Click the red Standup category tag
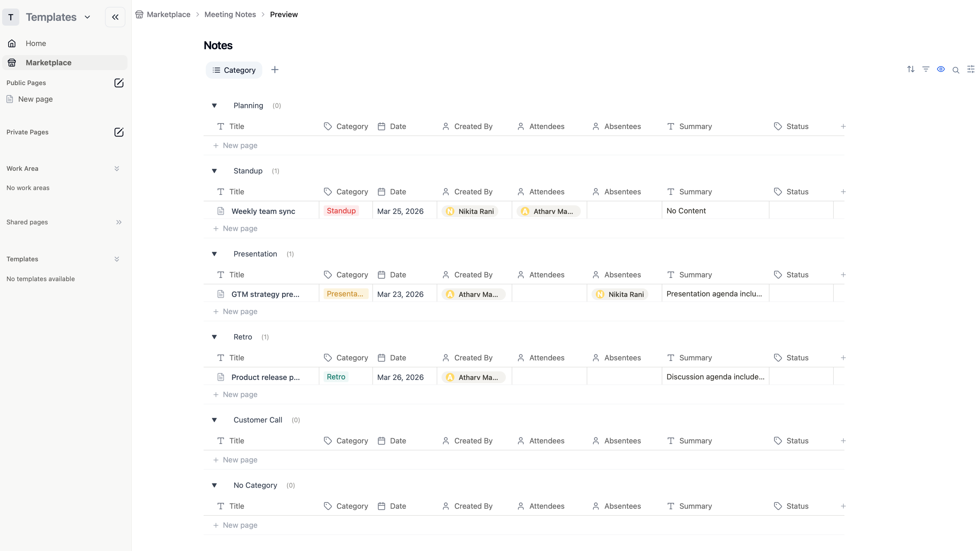The width and height of the screenshot is (980, 551). pyautogui.click(x=341, y=211)
